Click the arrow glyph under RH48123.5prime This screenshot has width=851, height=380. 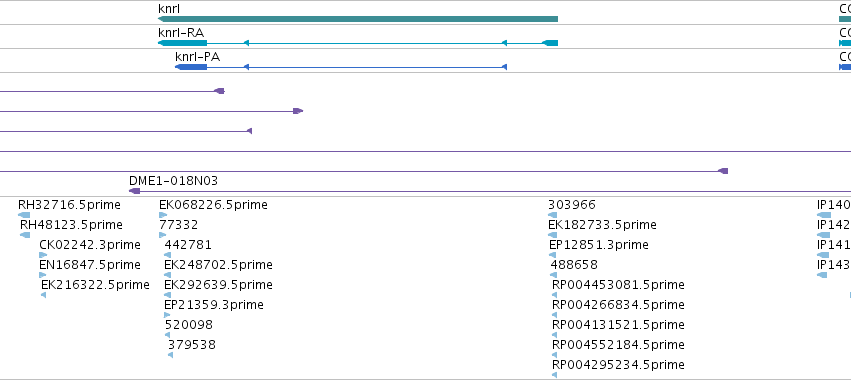[25, 235]
